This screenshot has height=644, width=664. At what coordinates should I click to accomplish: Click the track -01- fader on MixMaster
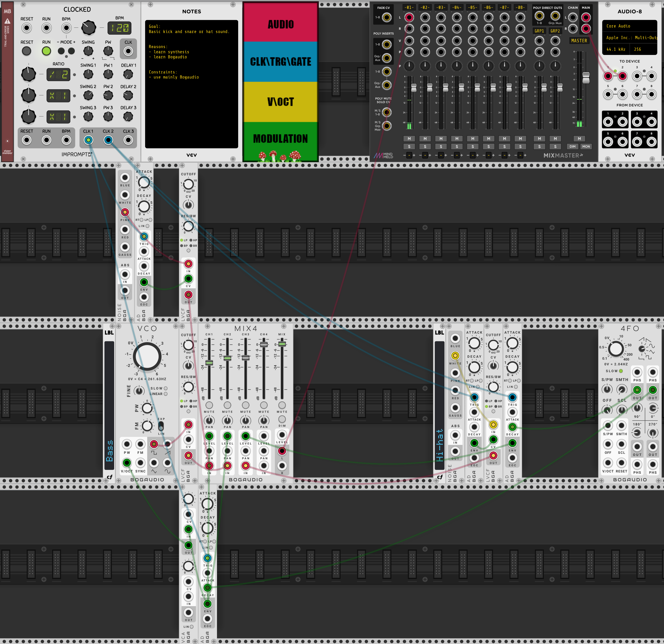pyautogui.click(x=414, y=88)
